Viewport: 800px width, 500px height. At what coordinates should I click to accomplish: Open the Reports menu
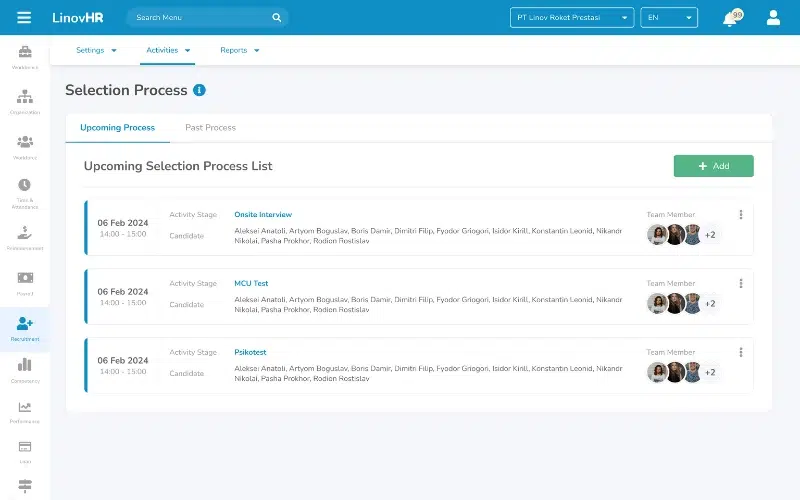point(240,50)
